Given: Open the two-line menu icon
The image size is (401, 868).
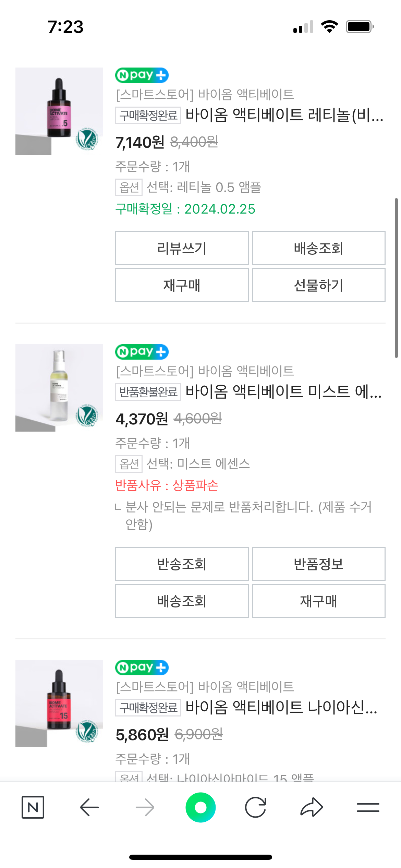Looking at the screenshot, I should (368, 807).
